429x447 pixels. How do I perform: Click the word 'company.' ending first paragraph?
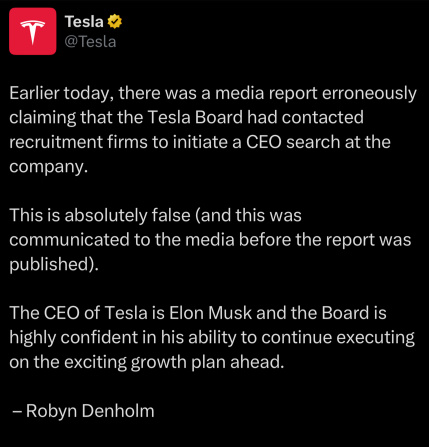(x=48, y=167)
